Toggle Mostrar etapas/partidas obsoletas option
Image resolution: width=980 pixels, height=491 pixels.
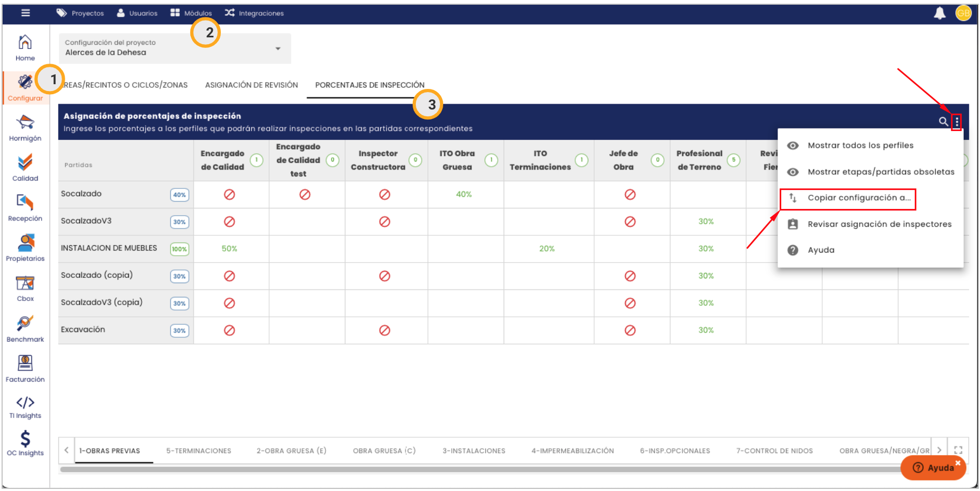(881, 172)
